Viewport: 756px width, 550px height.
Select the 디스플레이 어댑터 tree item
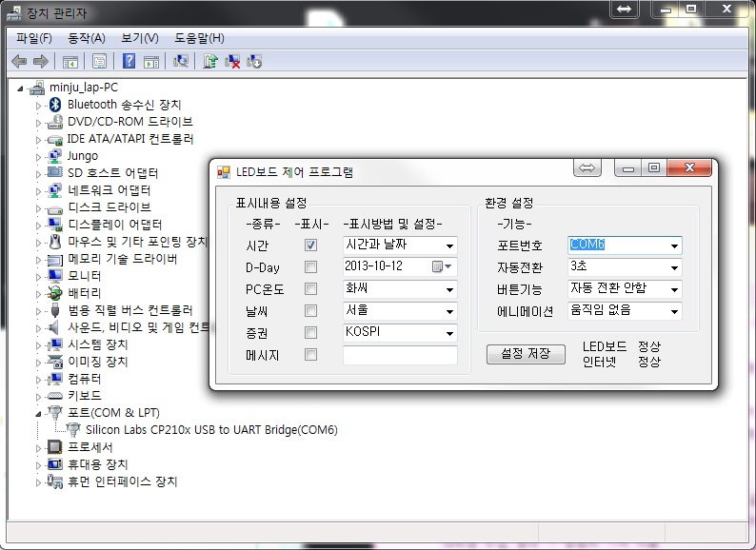[x=115, y=225]
